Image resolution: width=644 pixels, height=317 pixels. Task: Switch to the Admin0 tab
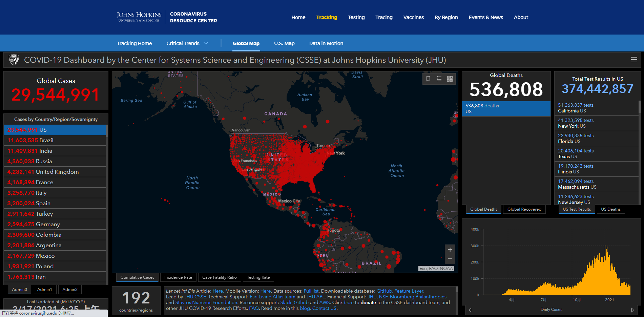[19, 290]
